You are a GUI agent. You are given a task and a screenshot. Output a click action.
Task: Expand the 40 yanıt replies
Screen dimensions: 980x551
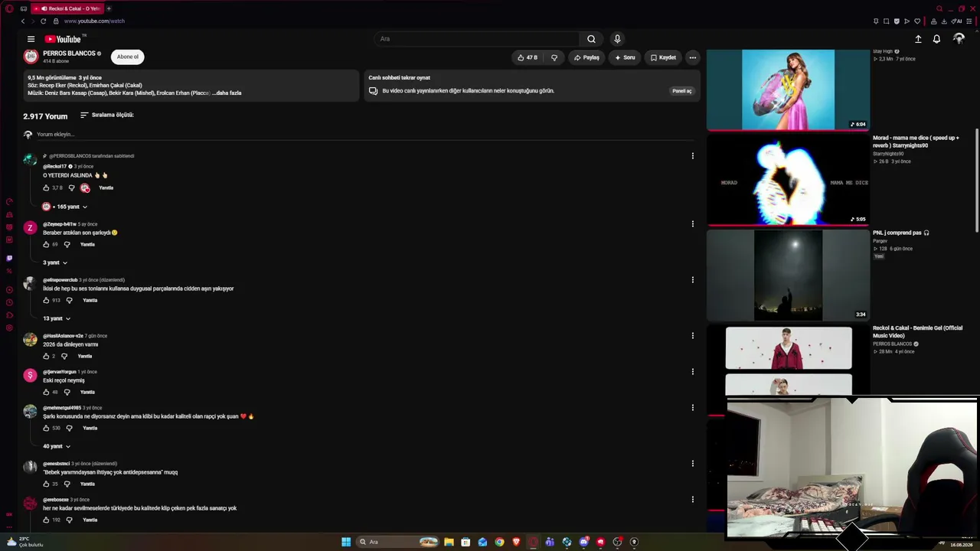[x=57, y=446]
